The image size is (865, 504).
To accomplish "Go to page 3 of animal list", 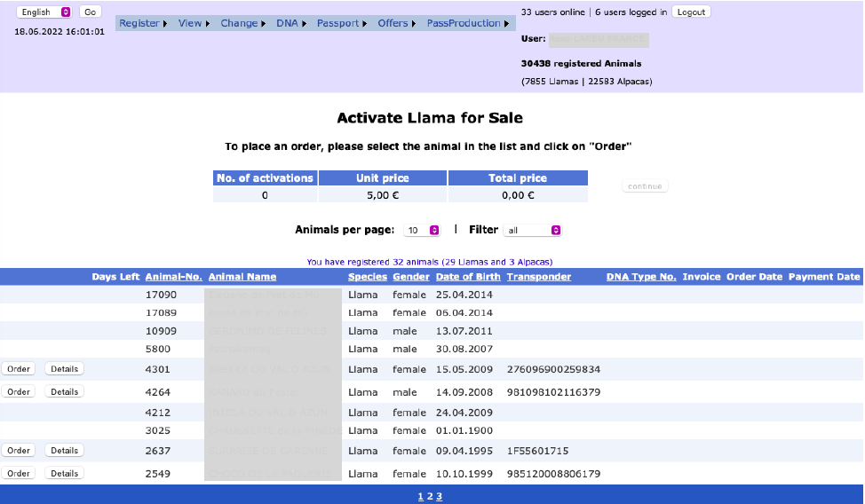I will 439,497.
